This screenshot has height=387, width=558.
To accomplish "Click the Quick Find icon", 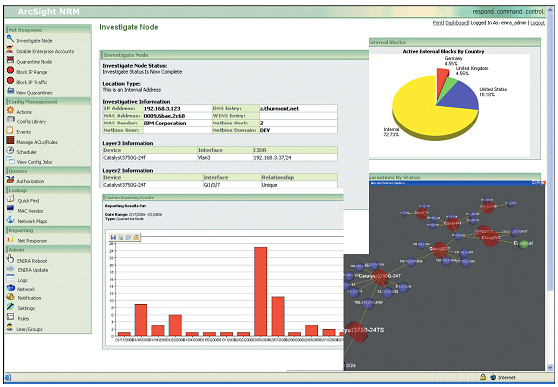I will pyautogui.click(x=11, y=199).
